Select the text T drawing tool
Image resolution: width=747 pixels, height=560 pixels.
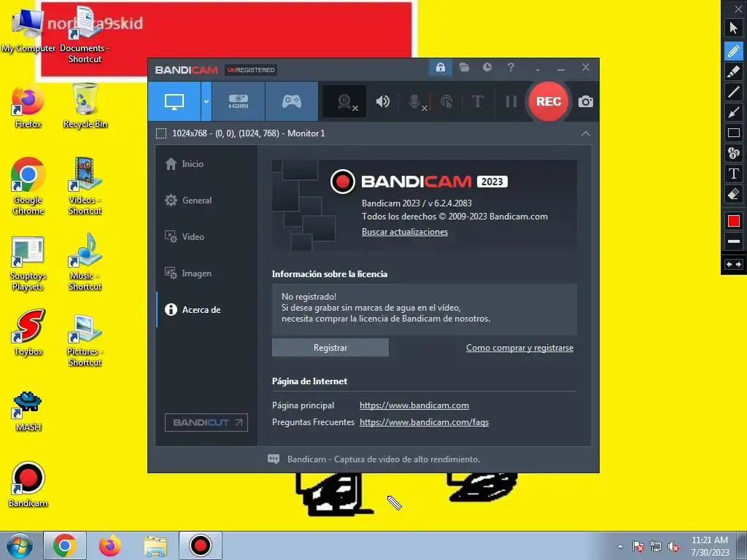click(x=734, y=174)
